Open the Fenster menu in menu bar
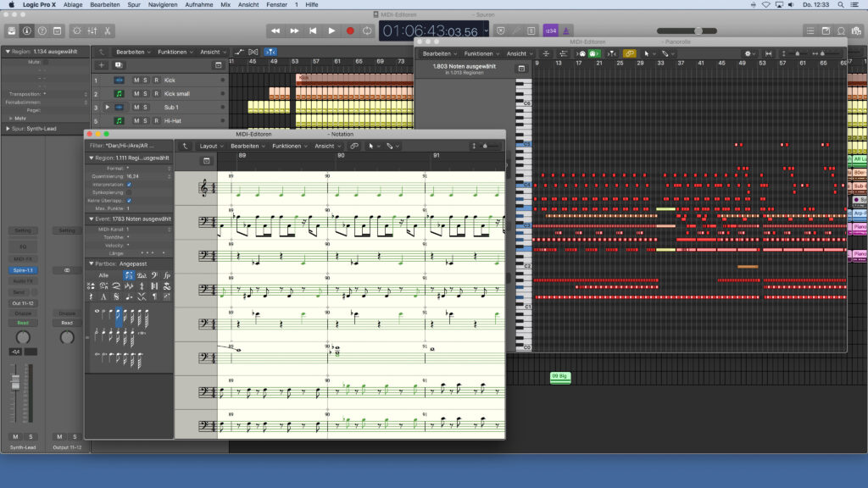868x488 pixels. tap(277, 4)
